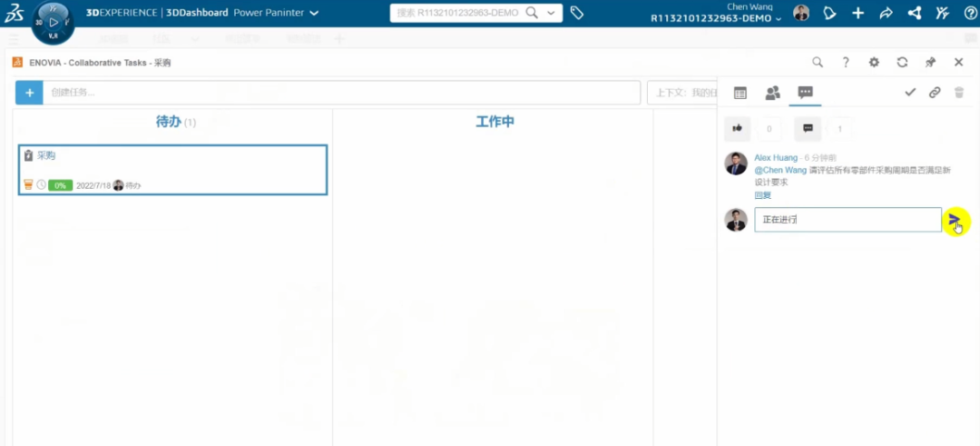Open the widget help question mark
This screenshot has width=980, height=446.
[x=846, y=62]
